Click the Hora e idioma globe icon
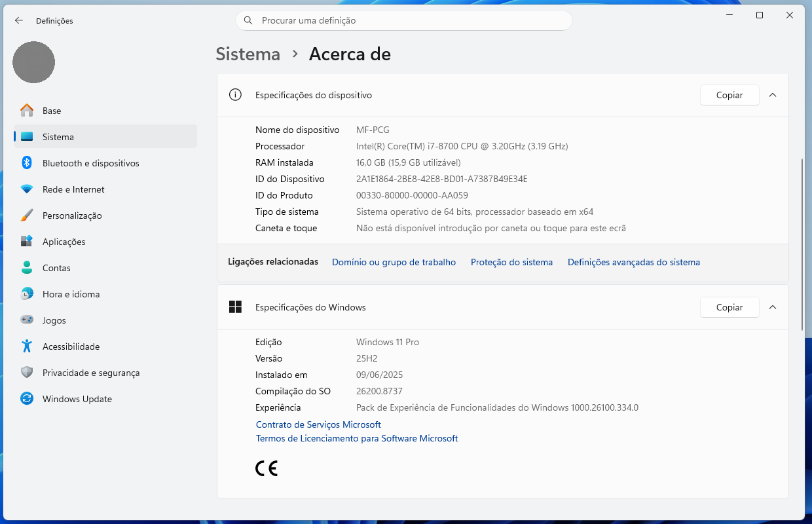812x524 pixels. click(x=27, y=294)
